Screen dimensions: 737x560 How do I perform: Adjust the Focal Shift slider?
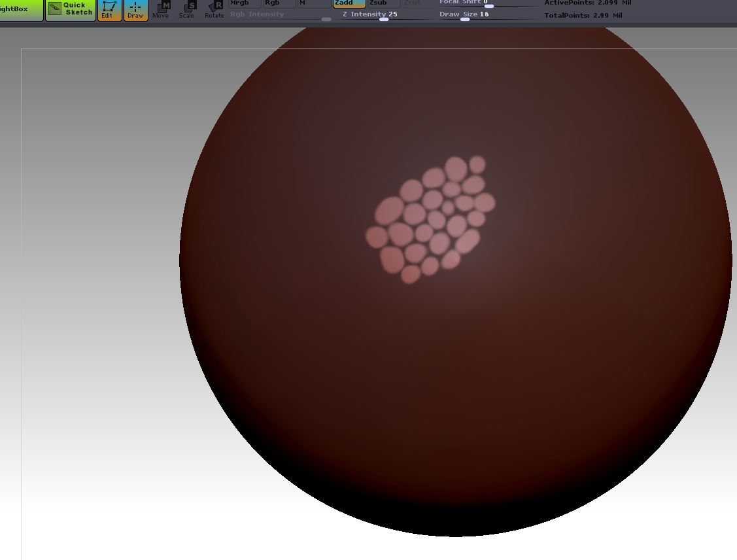[x=488, y=4]
